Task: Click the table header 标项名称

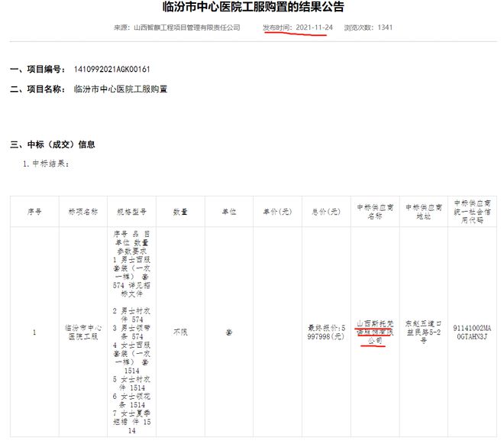Action: 83,212
